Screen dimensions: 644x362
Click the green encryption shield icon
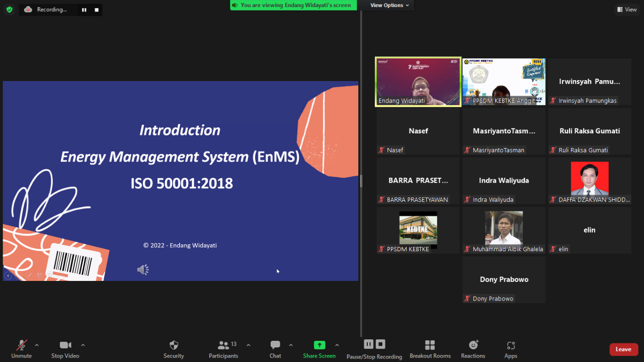pos(9,10)
